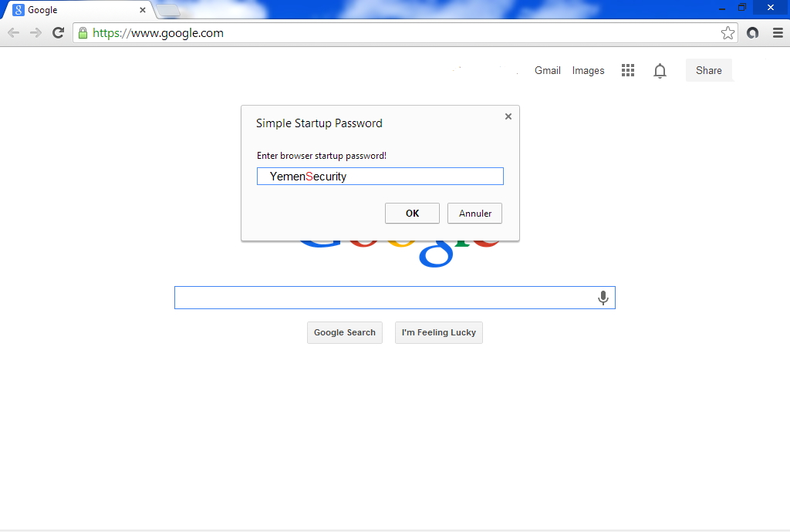
Task: Click the Google search box
Action: tap(394, 298)
